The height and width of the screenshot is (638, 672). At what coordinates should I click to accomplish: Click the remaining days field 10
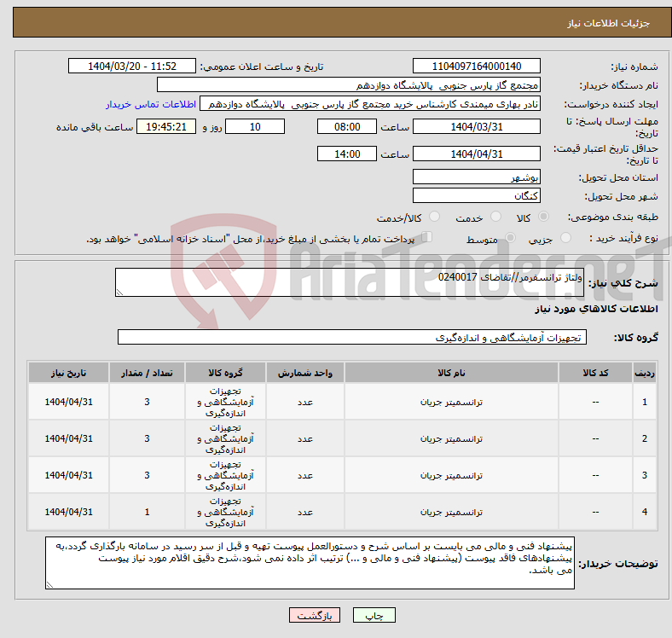255,126
